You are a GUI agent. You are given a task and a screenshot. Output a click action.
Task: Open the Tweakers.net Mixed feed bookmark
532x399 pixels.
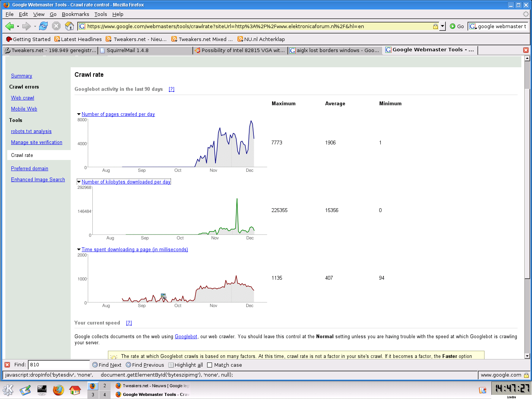coord(202,39)
